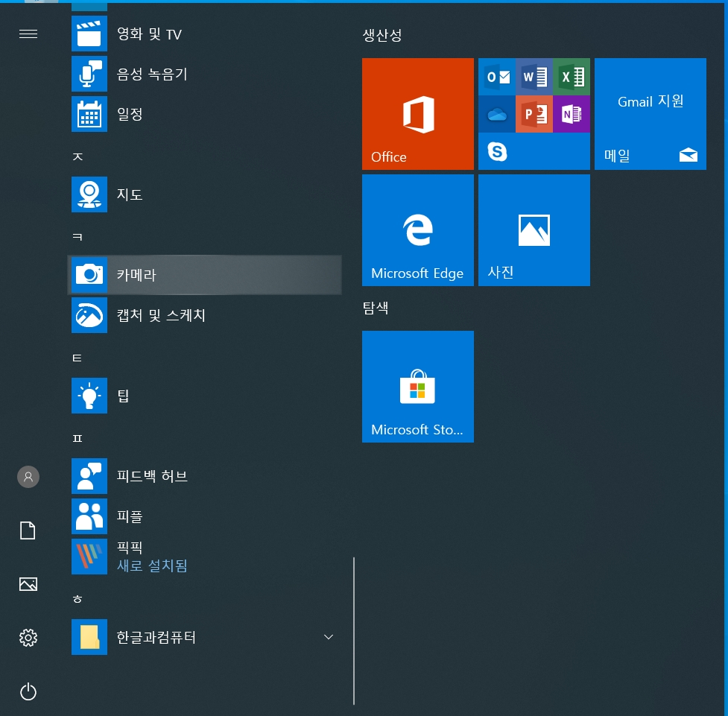Launch the 픽픽 app icon

tap(89, 557)
